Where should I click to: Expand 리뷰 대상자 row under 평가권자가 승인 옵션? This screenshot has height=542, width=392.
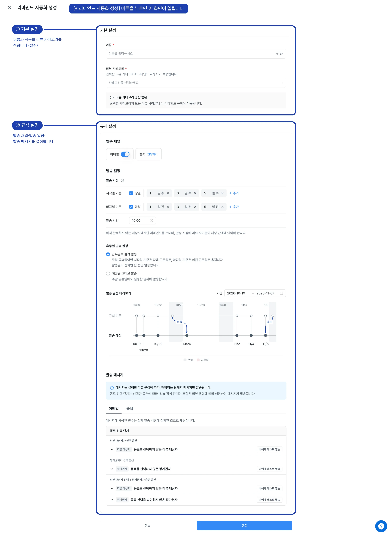click(x=112, y=489)
